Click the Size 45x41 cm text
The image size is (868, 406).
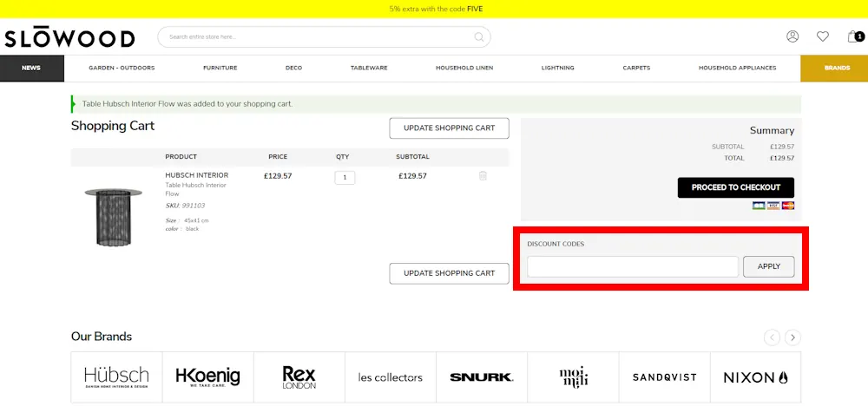(x=187, y=220)
